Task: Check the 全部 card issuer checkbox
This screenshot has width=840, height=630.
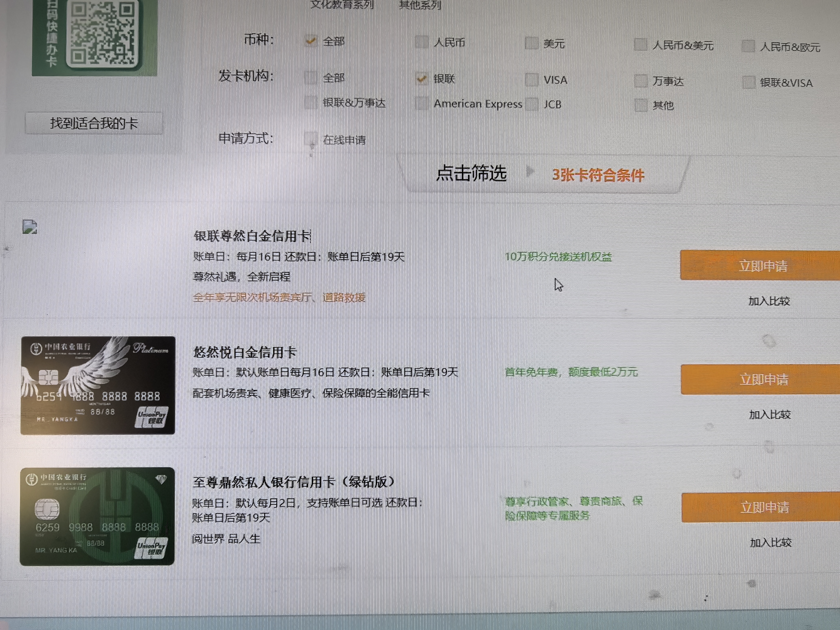Action: coord(311,78)
